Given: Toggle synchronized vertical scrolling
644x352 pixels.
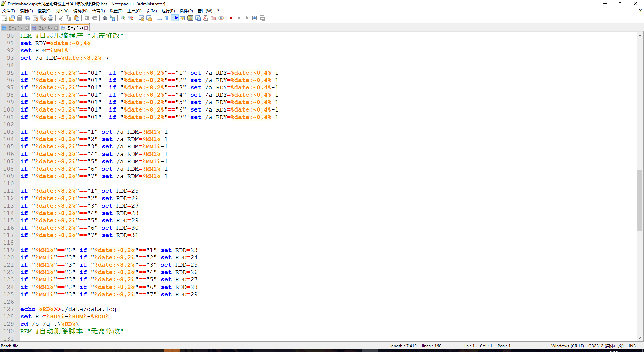Looking at the screenshot, I should point(141,18).
